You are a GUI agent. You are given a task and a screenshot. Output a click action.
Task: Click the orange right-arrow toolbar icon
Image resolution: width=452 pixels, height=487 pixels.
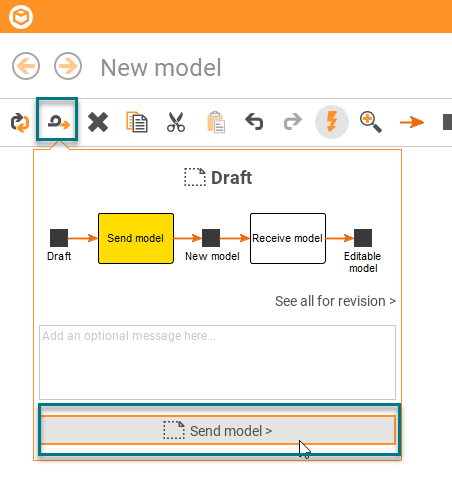[412, 122]
